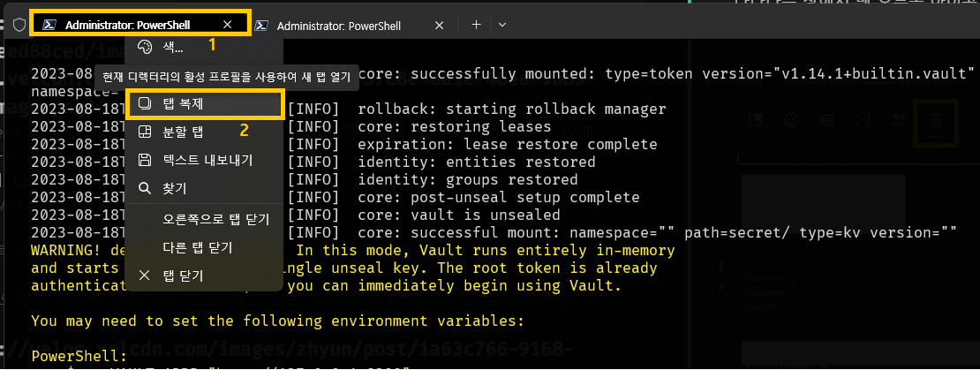Open 찾기 from the tab context menu

click(x=204, y=188)
